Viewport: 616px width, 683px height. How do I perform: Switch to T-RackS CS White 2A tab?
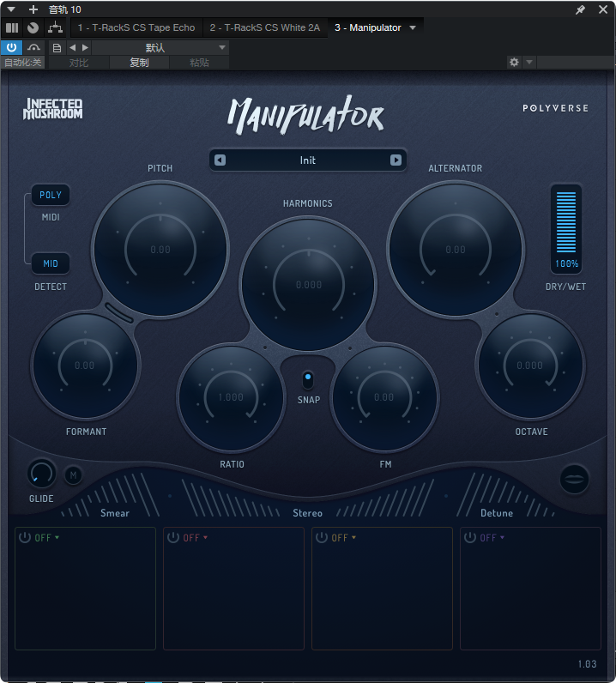click(265, 27)
